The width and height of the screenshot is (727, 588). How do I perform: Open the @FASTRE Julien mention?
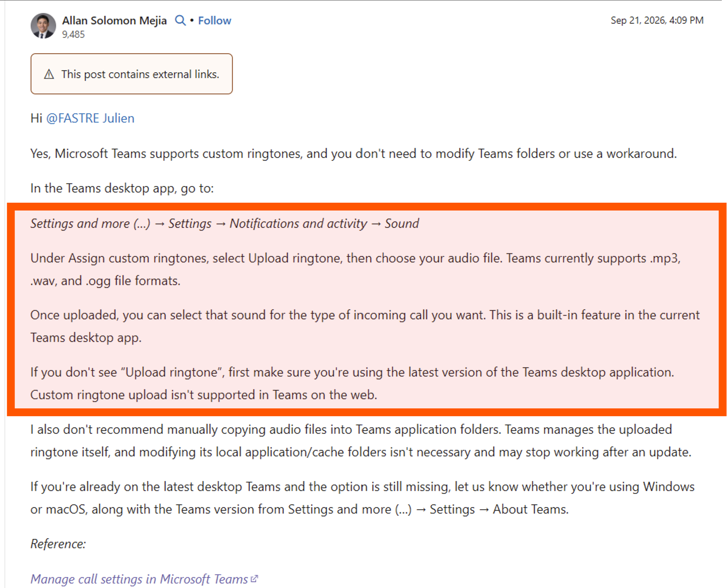tap(90, 118)
